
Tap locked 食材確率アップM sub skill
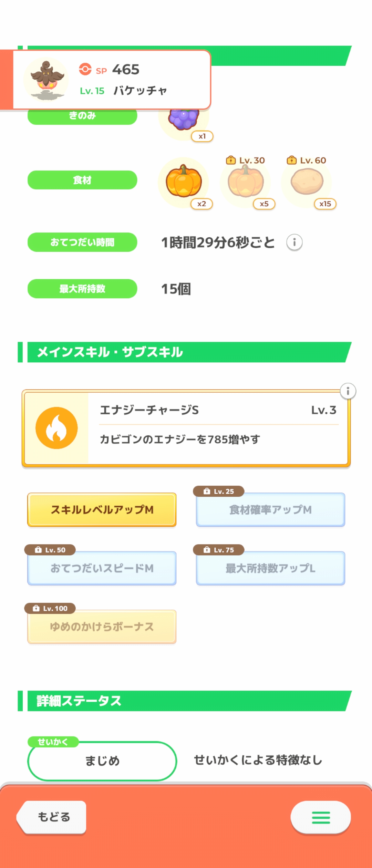click(270, 509)
